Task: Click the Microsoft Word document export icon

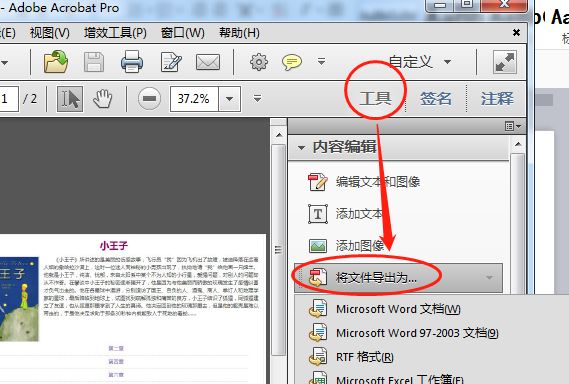Action: click(318, 309)
